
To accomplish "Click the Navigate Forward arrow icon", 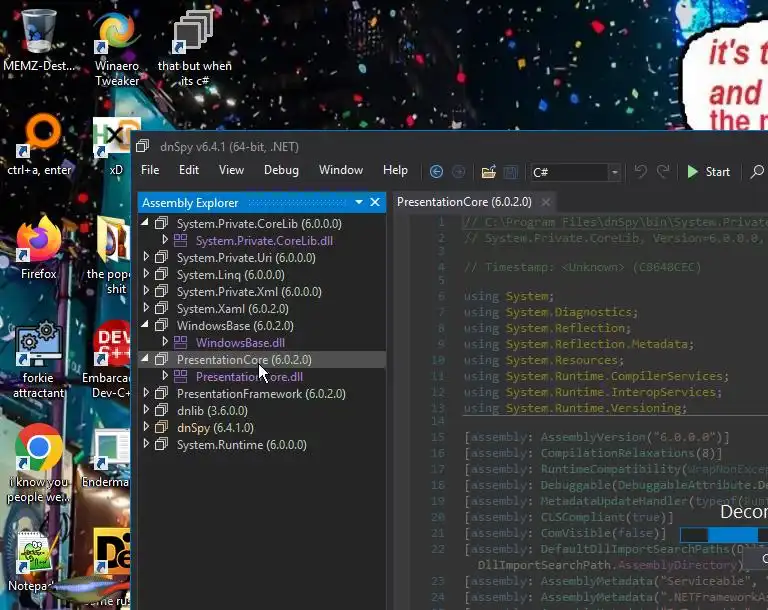I will coord(458,171).
